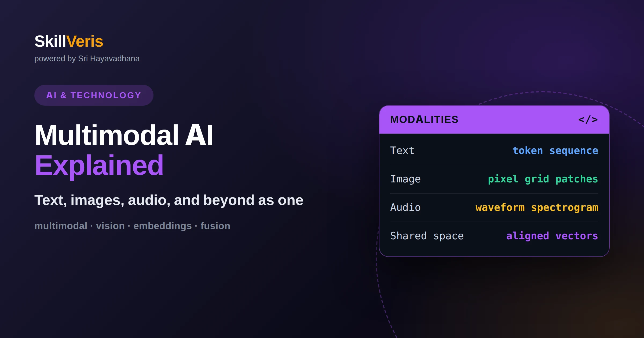Select the multimodal tag
Viewport: 644px width, 338px height.
point(61,226)
